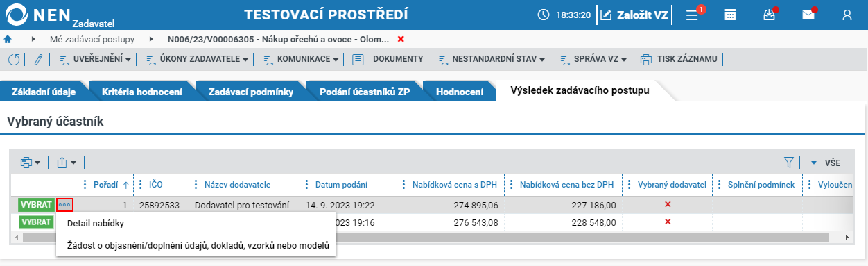The image size is (868, 266).
Task: Open the mail envelope notifications
Action: click(808, 15)
